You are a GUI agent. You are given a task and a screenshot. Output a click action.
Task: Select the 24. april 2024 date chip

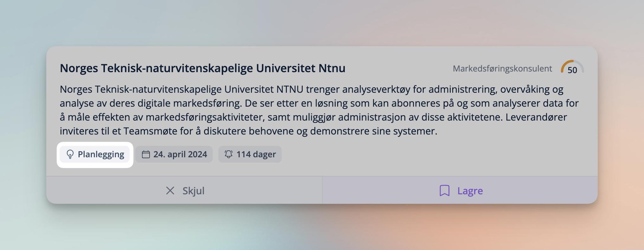174,154
